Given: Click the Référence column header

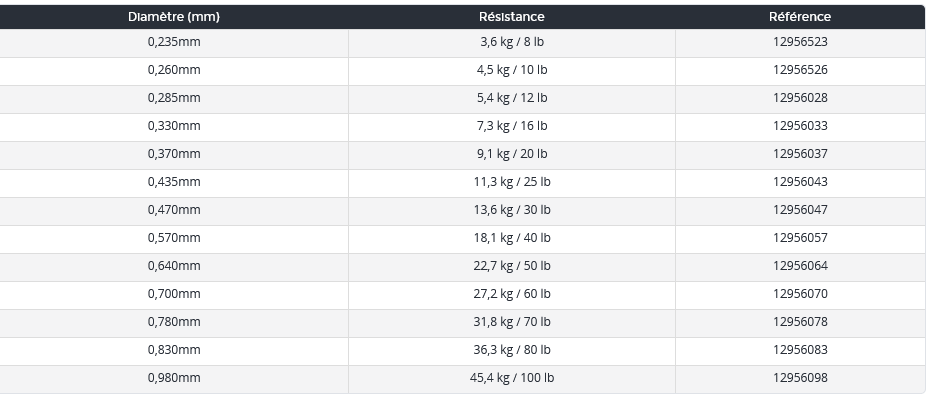Looking at the screenshot, I should 800,17.
